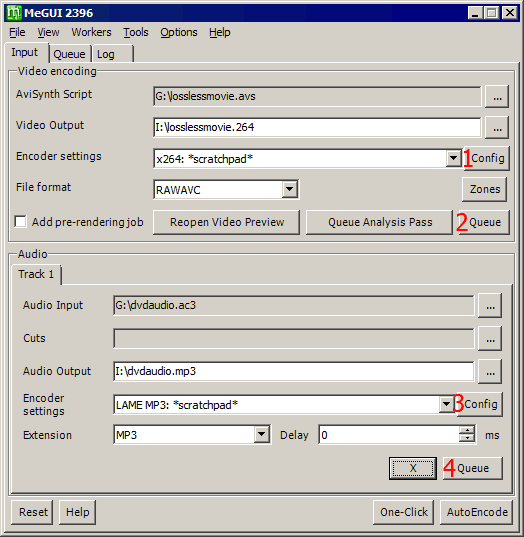Image resolution: width=524 pixels, height=537 pixels.
Task: Click the video encoder Config button
Action: tap(486, 158)
